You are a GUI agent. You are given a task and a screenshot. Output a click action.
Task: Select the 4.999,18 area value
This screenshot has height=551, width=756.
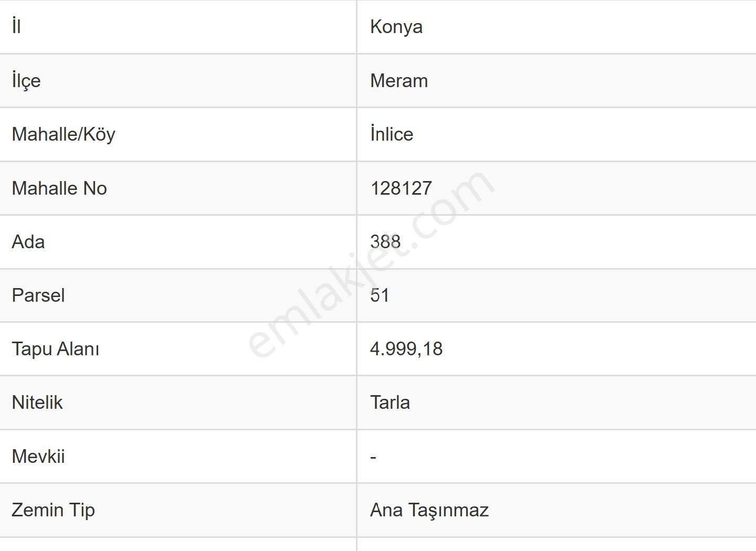click(406, 349)
